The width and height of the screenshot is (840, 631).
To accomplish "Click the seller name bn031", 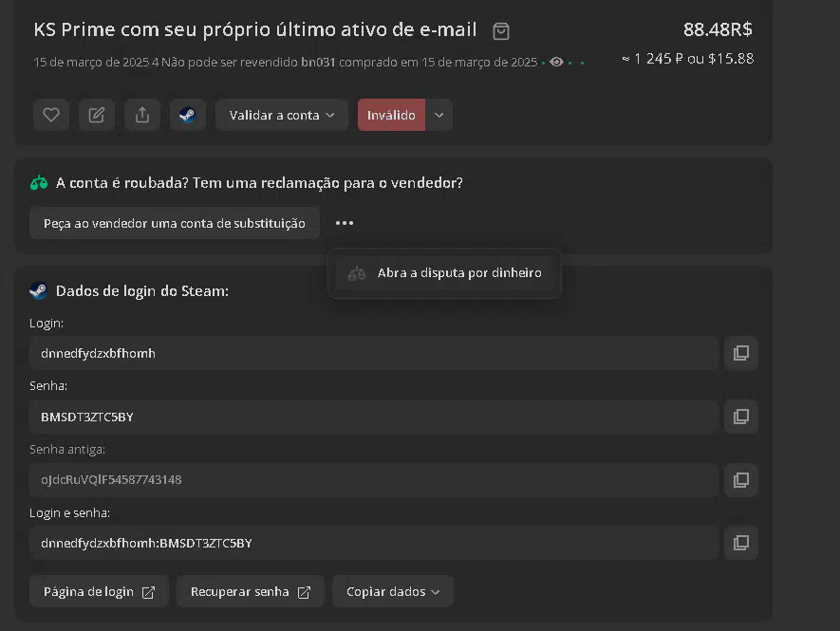I will [318, 62].
